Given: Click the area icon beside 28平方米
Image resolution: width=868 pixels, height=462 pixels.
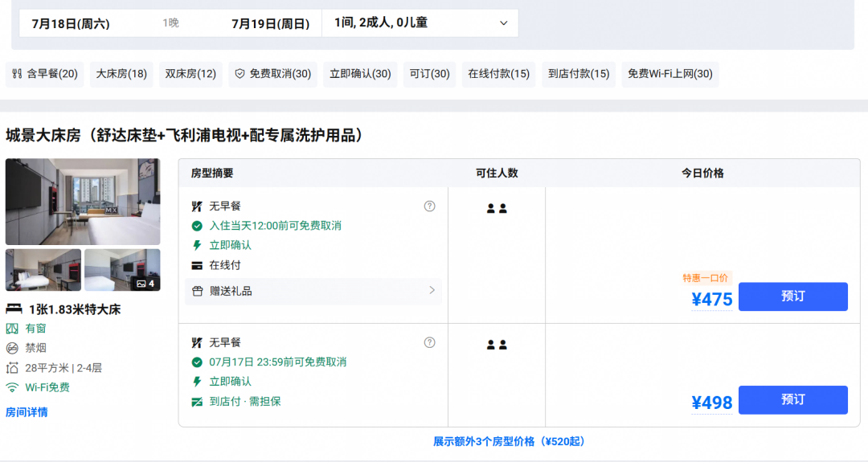Looking at the screenshot, I should coord(12,368).
